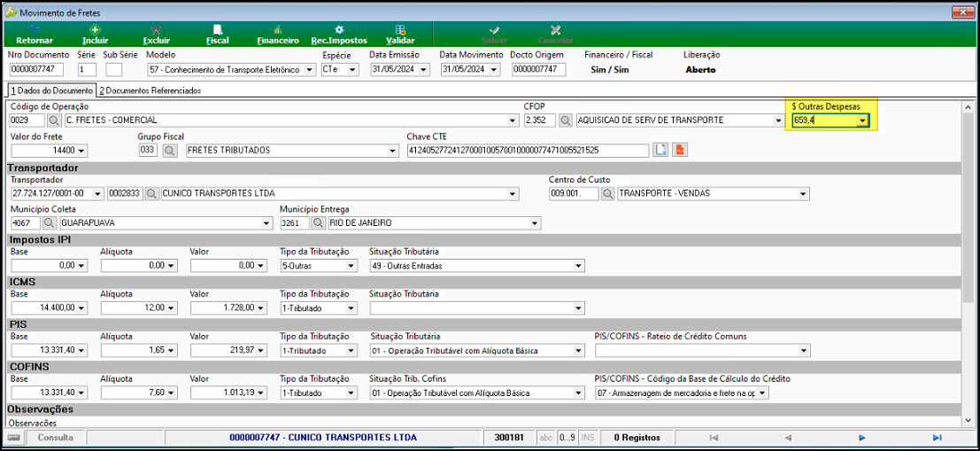This screenshot has height=451, width=980.
Task: Search the Código de Operação lookup icon
Action: (54, 121)
